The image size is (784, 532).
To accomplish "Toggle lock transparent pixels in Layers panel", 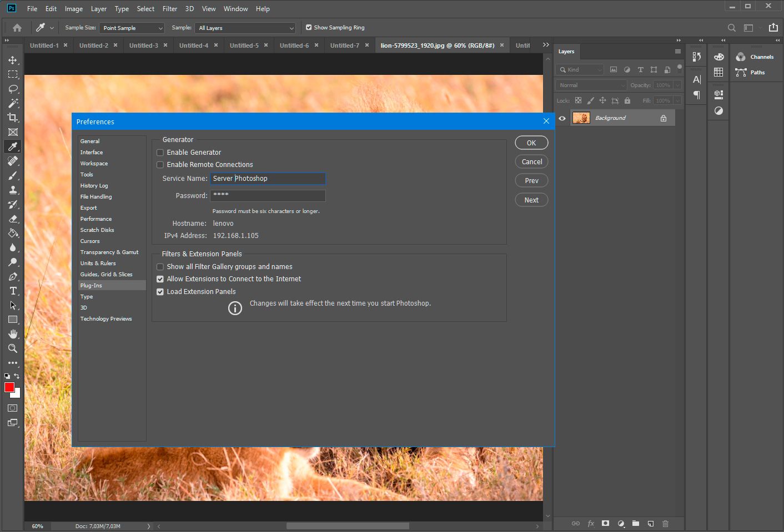I will click(x=578, y=100).
